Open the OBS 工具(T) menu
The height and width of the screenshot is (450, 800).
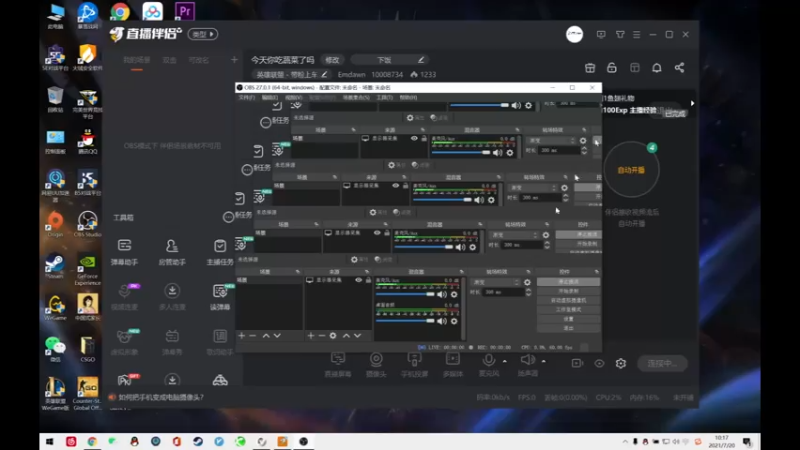coord(385,97)
